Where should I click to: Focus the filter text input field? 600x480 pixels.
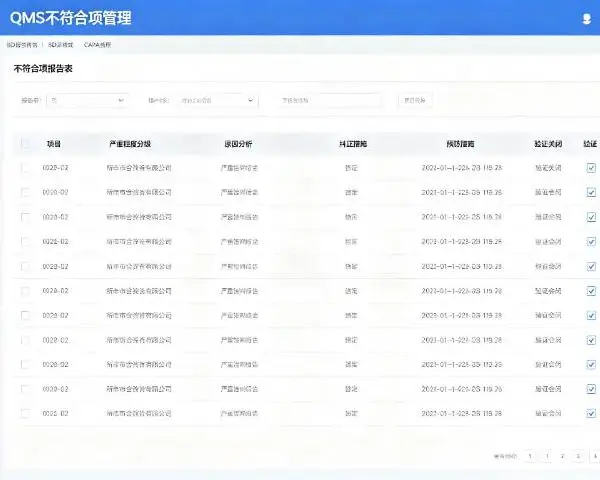click(329, 100)
